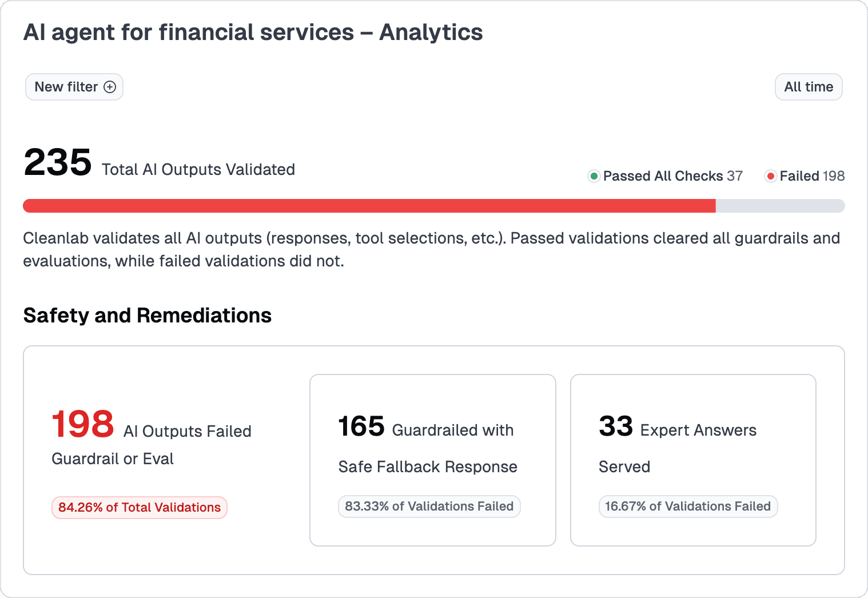Click the Safety and Remediations heading

coord(147,316)
